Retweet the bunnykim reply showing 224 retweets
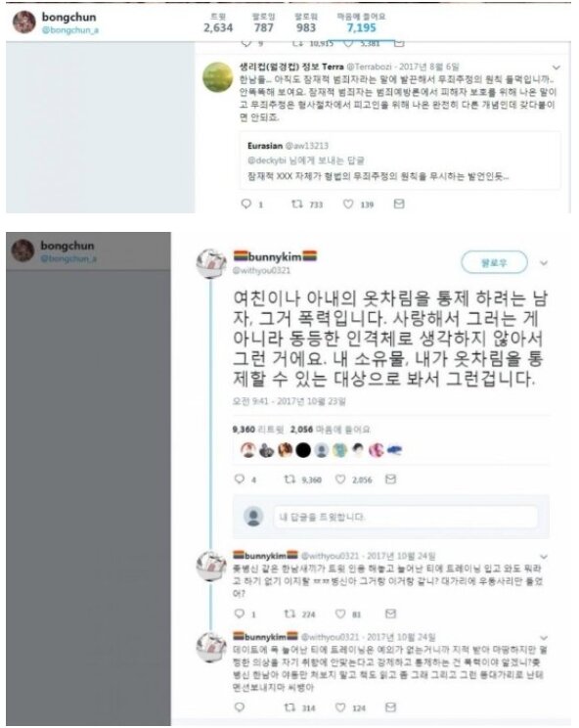 tap(289, 614)
